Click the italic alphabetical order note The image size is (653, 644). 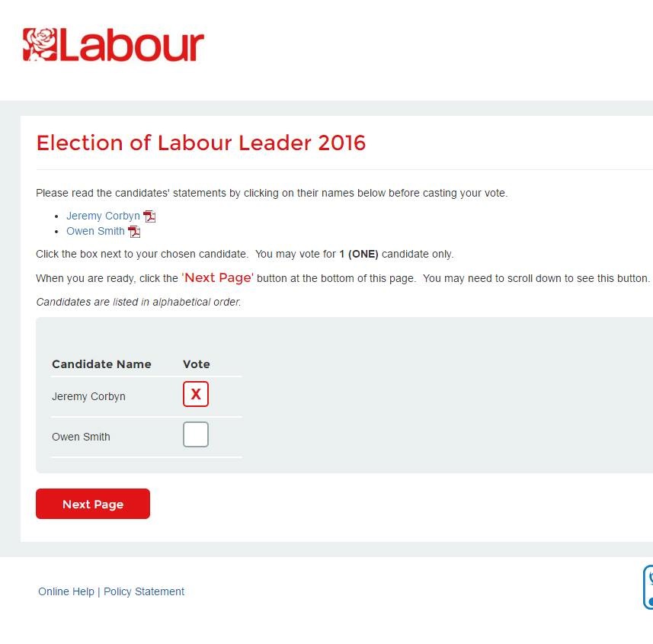click(139, 302)
